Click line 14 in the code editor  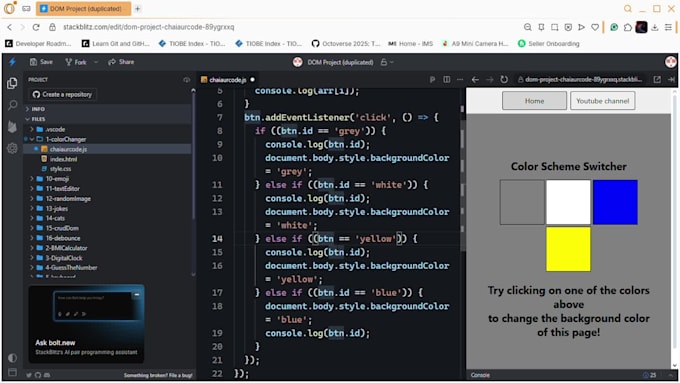pos(347,239)
